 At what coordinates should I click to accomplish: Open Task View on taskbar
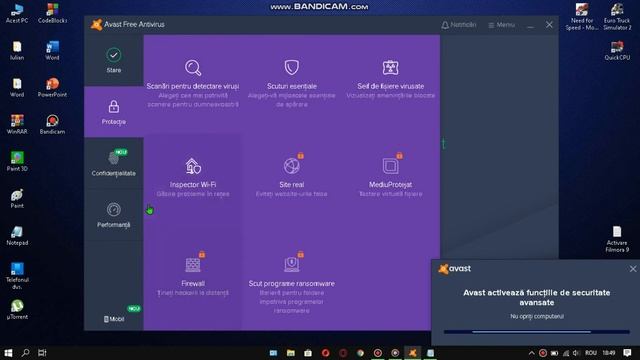point(42,353)
